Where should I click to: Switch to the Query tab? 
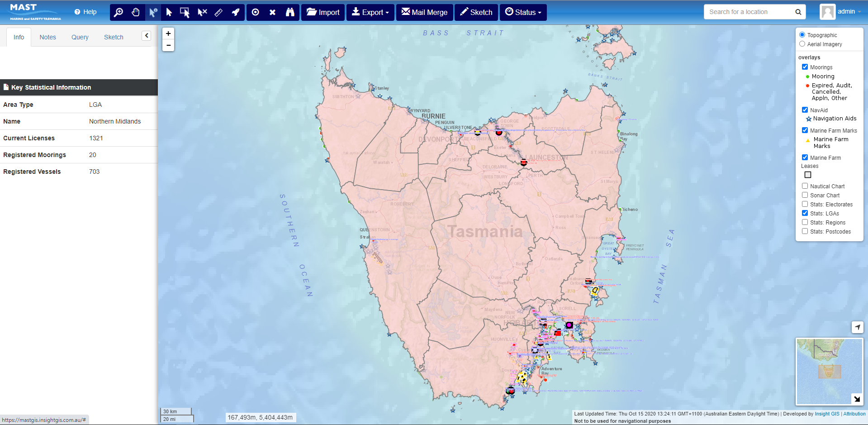[x=80, y=37]
